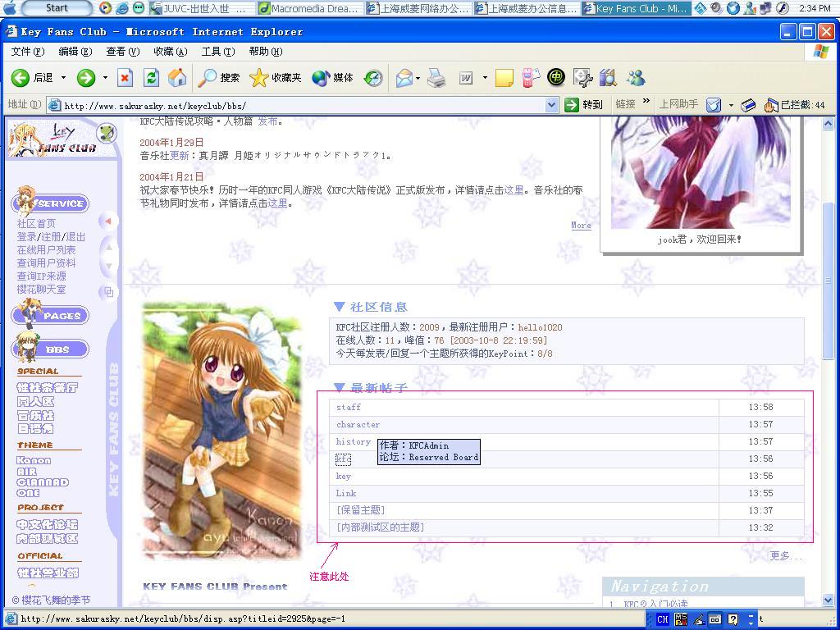This screenshot has height=630, width=840.
Task: Expand the Mail button dropdown arrow
Action: pos(418,78)
